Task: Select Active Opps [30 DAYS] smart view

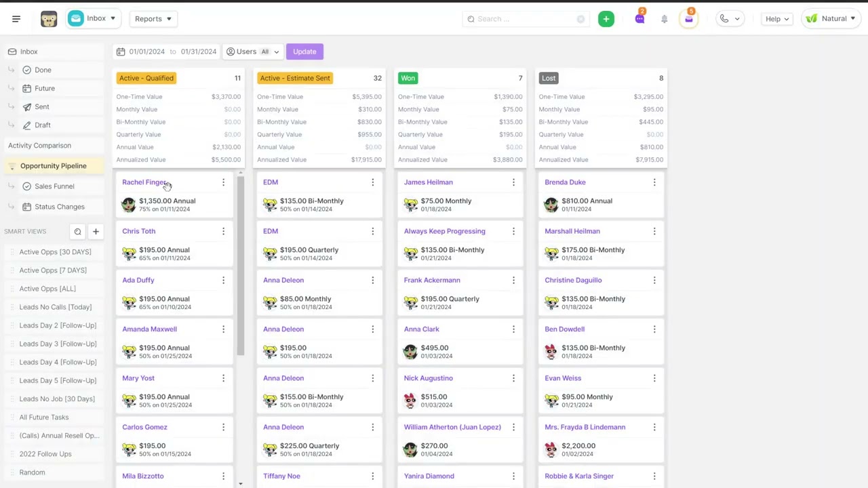Action: (55, 252)
